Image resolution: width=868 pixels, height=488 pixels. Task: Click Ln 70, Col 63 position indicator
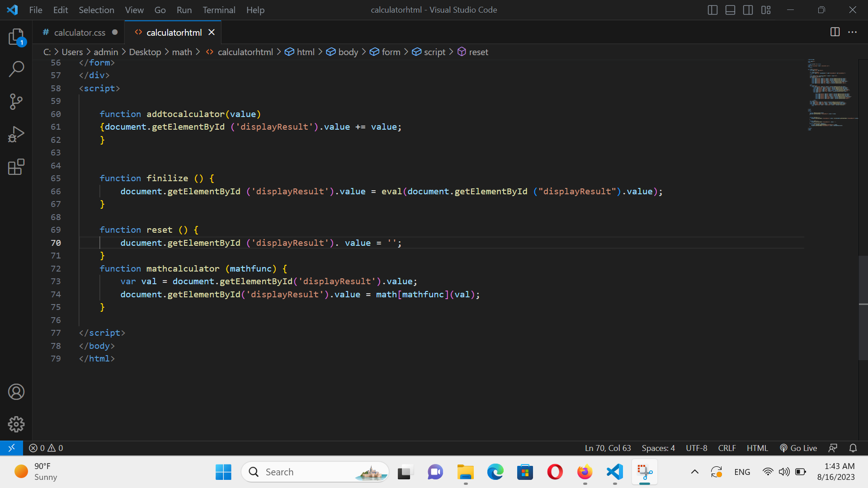coord(608,448)
